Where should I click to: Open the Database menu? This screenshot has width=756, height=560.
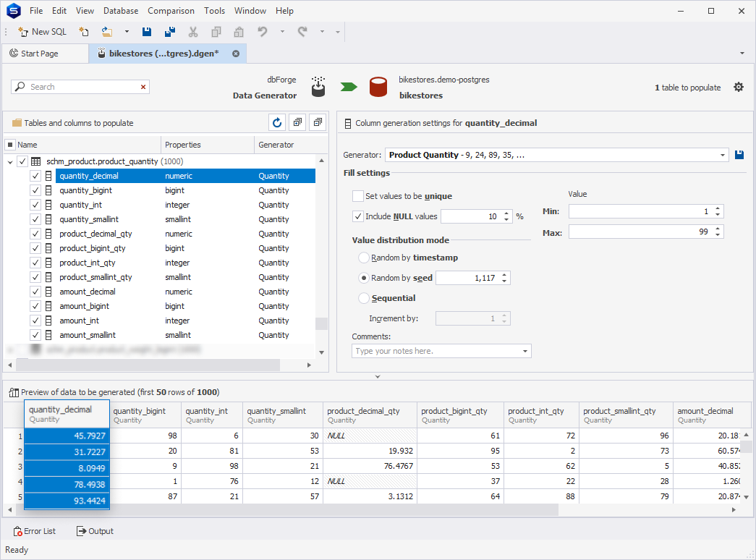tap(121, 11)
